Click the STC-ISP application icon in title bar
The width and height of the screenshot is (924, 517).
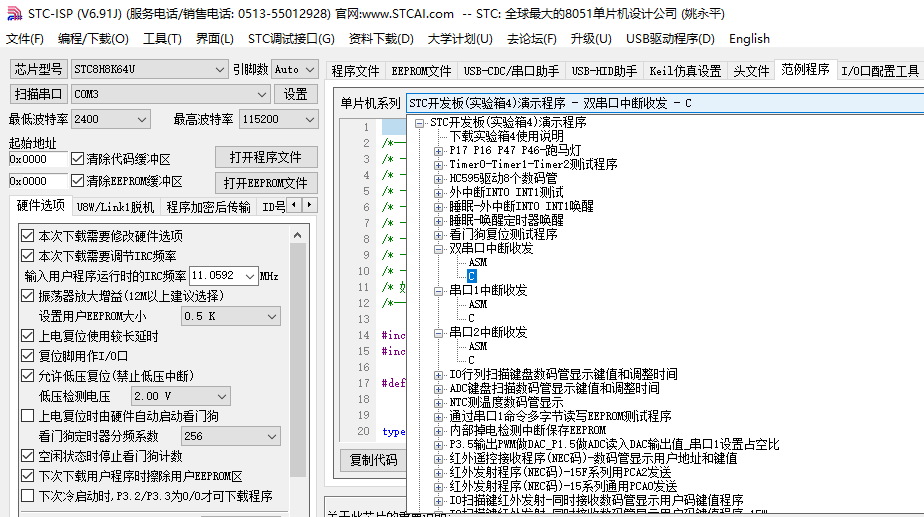coord(14,13)
